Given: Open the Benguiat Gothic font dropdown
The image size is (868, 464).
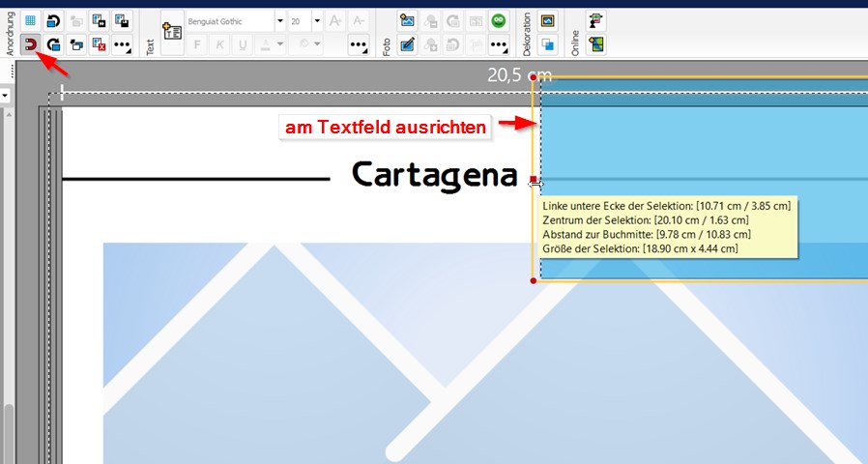Looking at the screenshot, I should coord(280,20).
